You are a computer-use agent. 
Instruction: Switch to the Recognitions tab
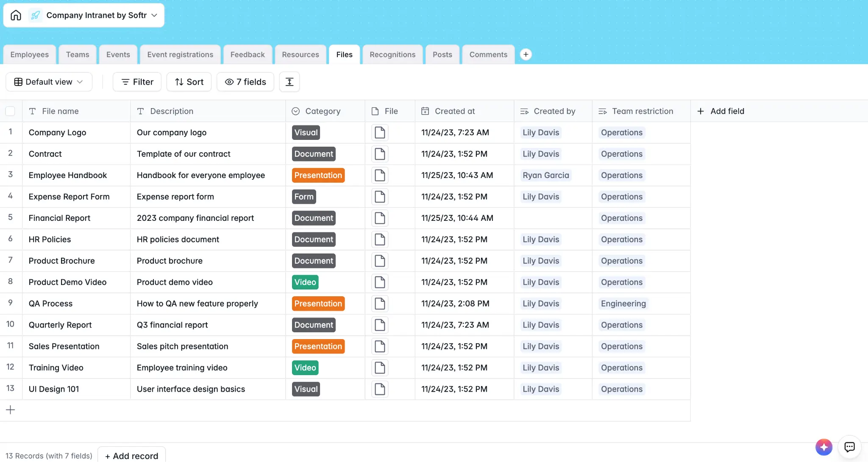(x=392, y=55)
